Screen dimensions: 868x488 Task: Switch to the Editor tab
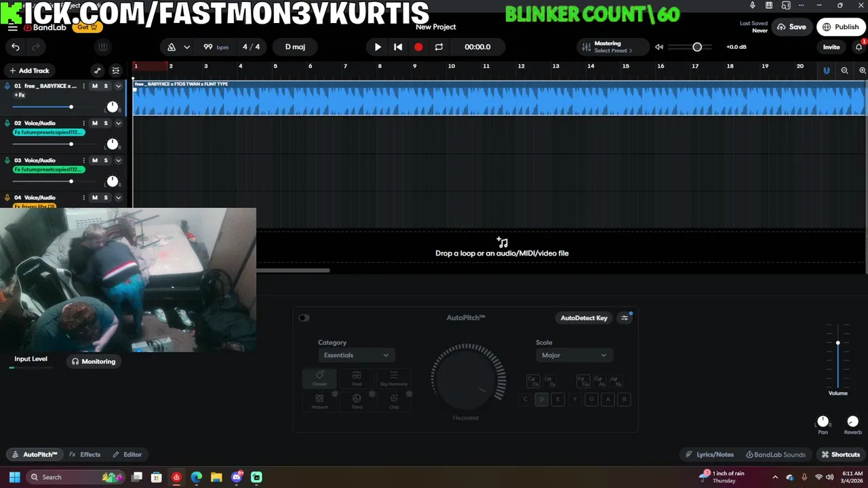click(x=127, y=455)
